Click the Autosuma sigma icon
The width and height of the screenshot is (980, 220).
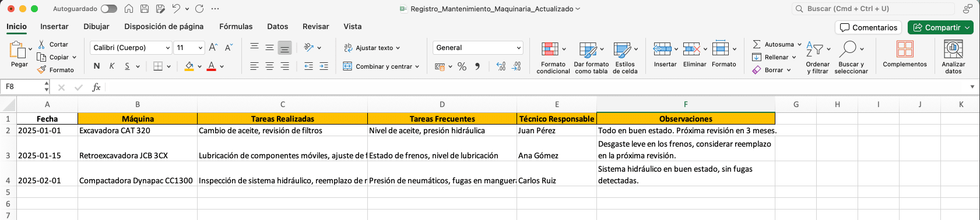[x=756, y=44]
